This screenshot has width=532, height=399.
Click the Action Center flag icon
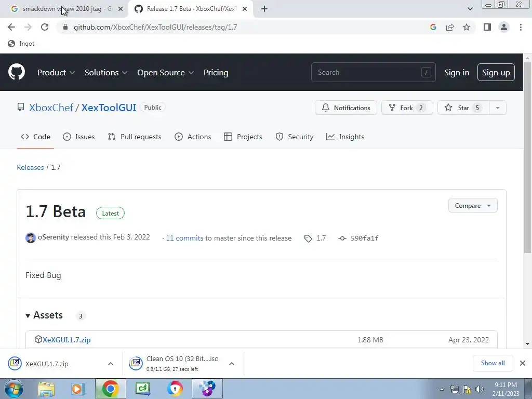467,389
